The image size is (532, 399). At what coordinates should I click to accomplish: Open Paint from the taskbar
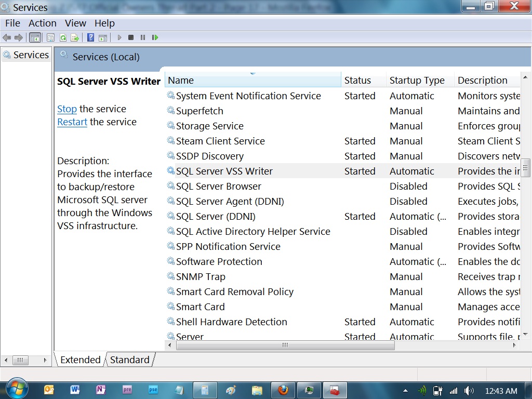(x=231, y=390)
